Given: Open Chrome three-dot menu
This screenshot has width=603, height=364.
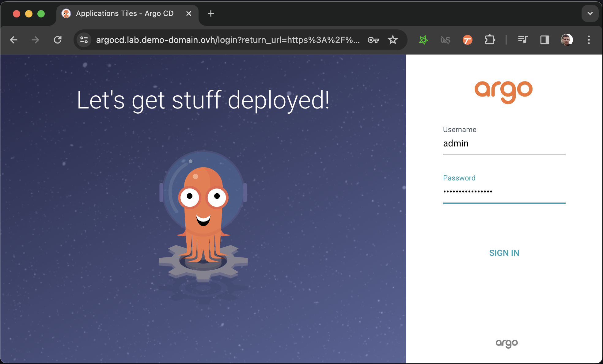Looking at the screenshot, I should coord(589,40).
